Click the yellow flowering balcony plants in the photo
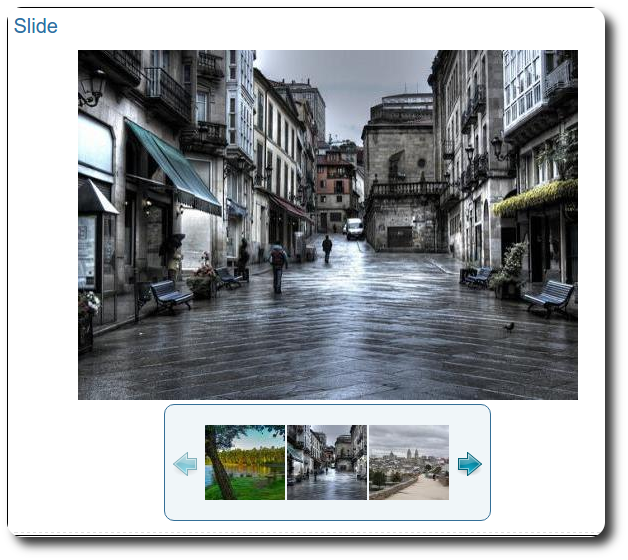Image resolution: width=628 pixels, height=560 pixels. [536, 197]
